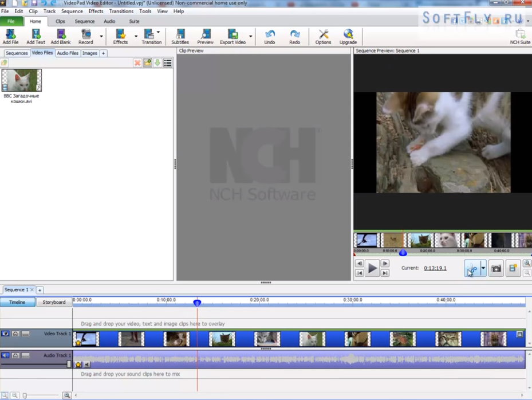Image resolution: width=532 pixels, height=400 pixels.
Task: Open the Effects tool
Action: (x=120, y=37)
